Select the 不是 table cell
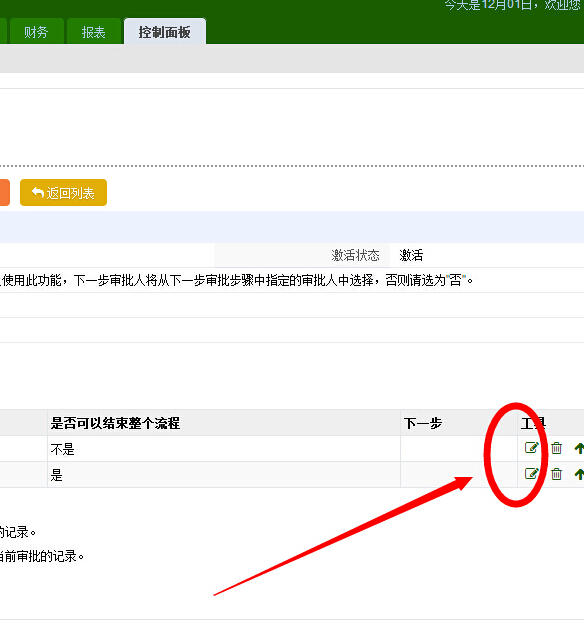584x623 pixels. click(63, 449)
